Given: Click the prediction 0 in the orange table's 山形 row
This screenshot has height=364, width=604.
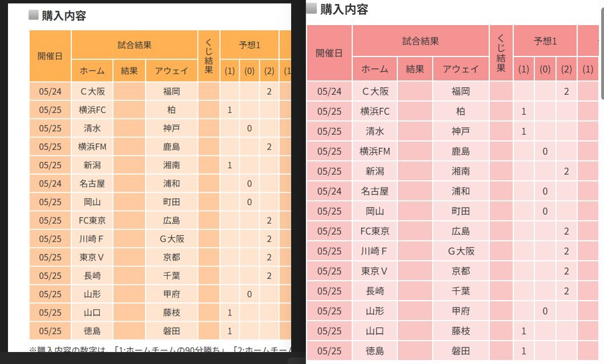Looking at the screenshot, I should 249,295.
